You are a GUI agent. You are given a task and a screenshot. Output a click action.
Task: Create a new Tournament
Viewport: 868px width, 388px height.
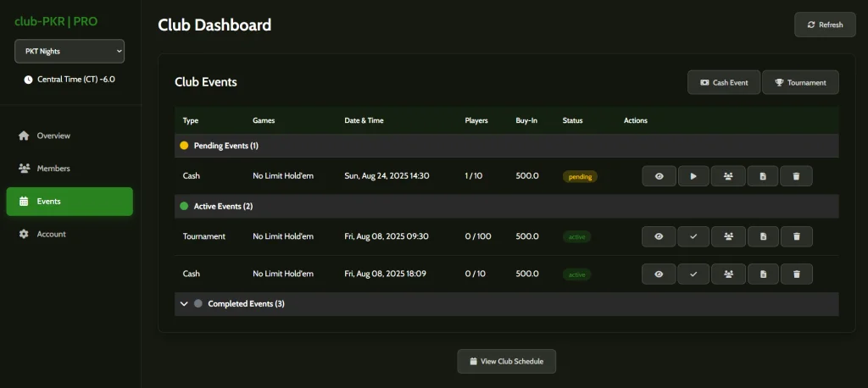tap(800, 82)
